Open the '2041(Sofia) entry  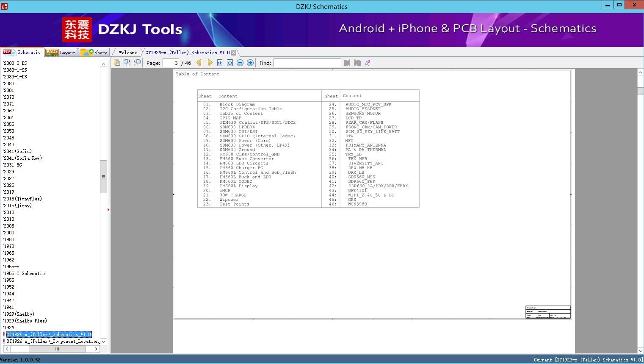[x=17, y=151]
